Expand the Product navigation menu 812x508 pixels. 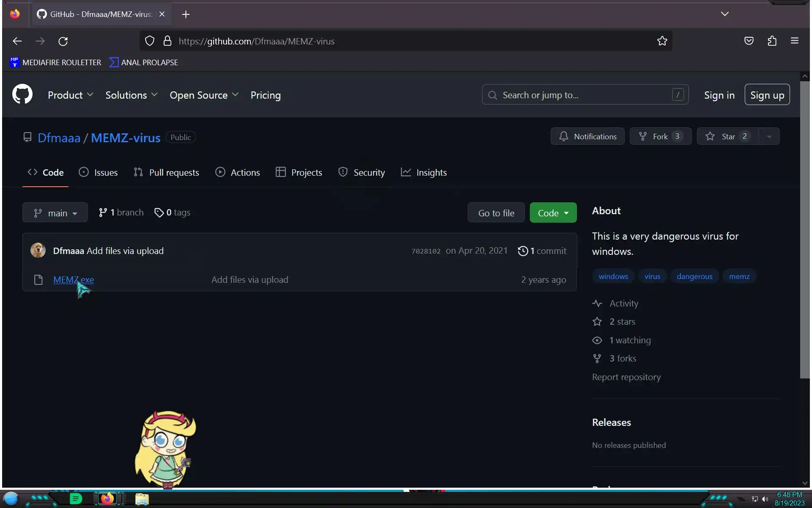tap(70, 95)
